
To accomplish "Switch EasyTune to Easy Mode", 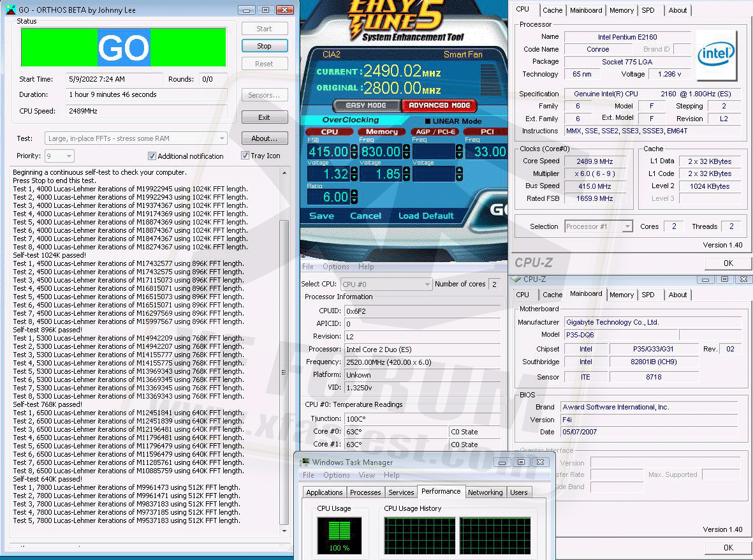I will point(366,105).
